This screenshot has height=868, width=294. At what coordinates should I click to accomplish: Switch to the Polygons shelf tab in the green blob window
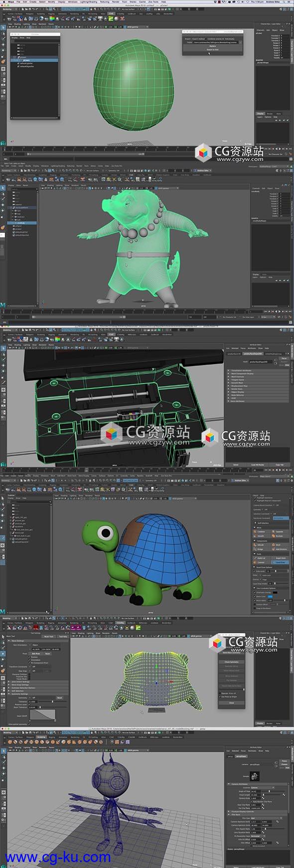(29, 13)
